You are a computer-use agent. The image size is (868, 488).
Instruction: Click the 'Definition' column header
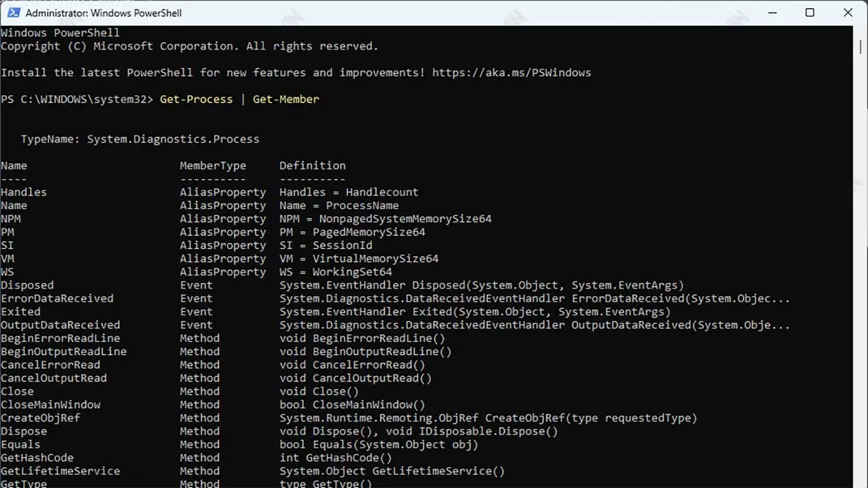(x=313, y=166)
